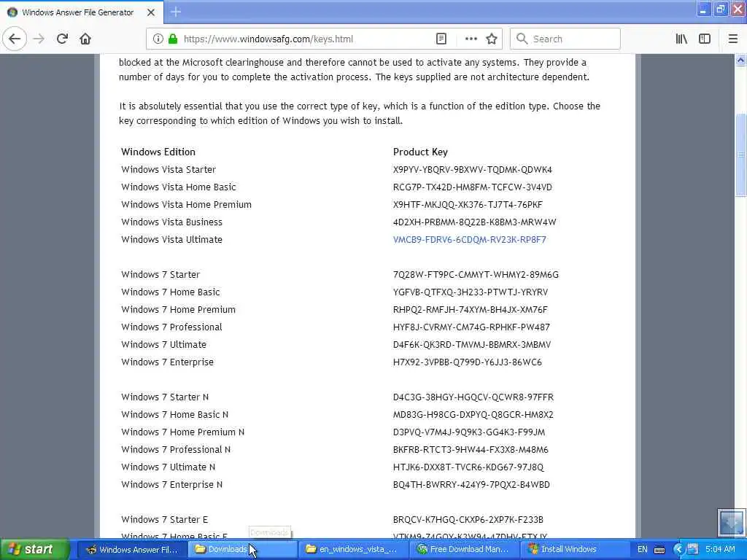This screenshot has width=747, height=560.
Task: Click the green secure connection padlock
Action: coord(173,39)
